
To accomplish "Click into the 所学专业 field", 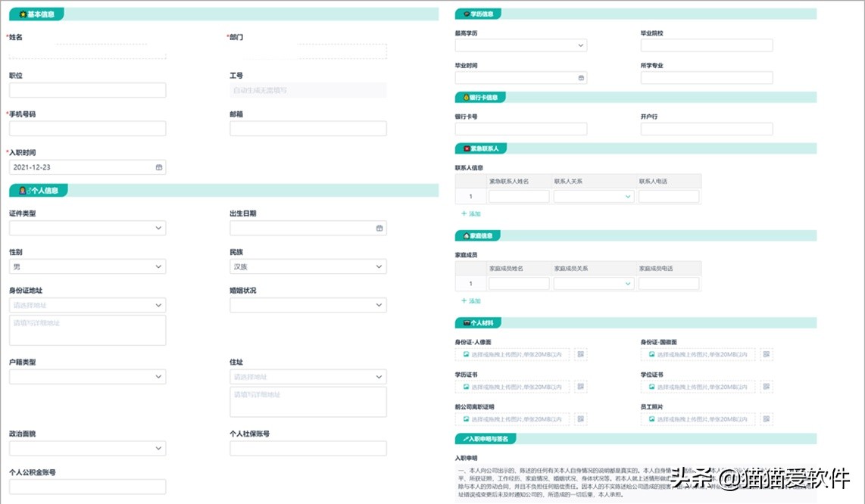I will tap(707, 78).
